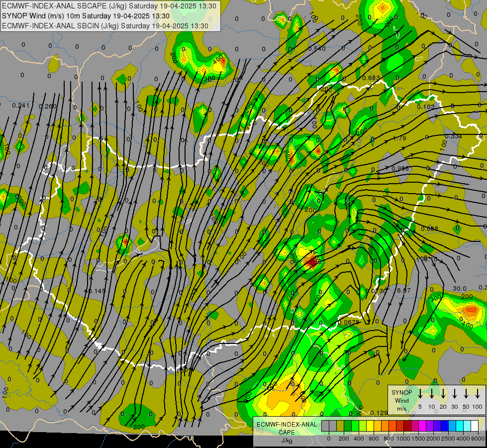This screenshot has width=487, height=448.
Task: Pick the dark green swatch in CAPE legend
Action: [x=348, y=426]
